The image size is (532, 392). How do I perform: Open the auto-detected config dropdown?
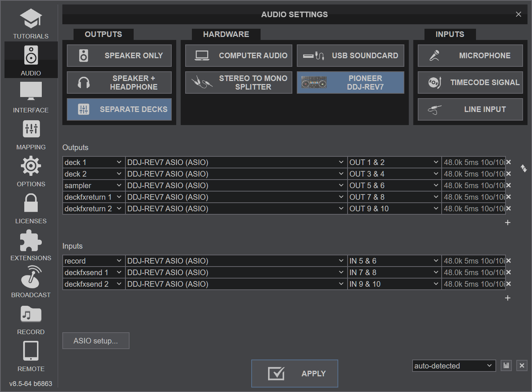click(x=454, y=366)
